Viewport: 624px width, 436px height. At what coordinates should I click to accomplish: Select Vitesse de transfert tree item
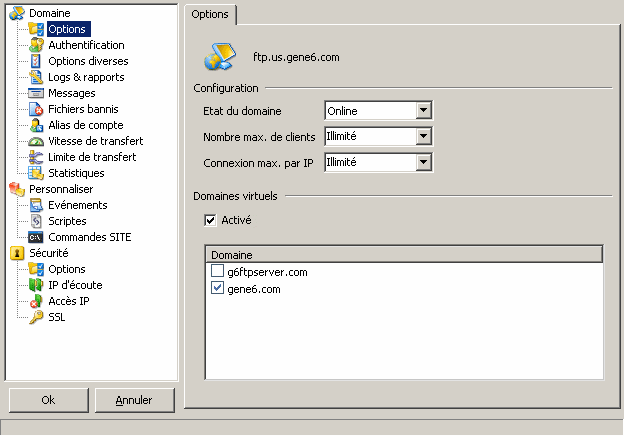[96, 141]
